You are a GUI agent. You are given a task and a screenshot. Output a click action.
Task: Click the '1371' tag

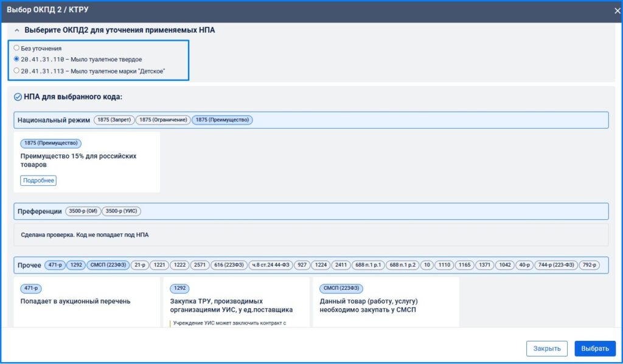485,265
